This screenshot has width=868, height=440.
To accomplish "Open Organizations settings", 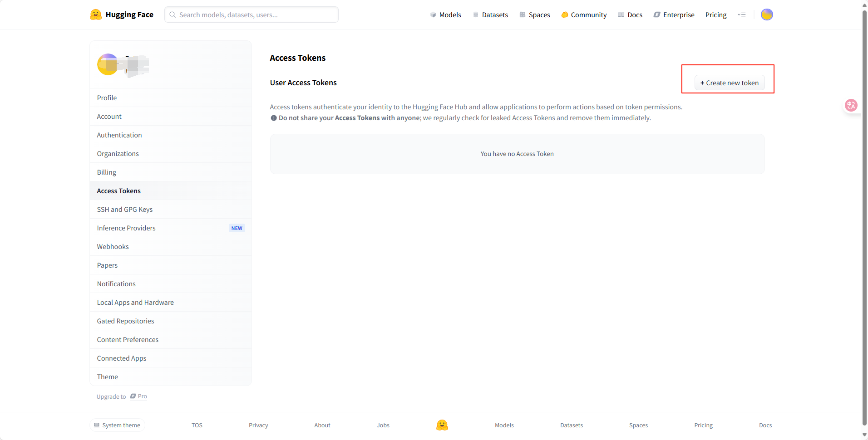I will (x=171, y=153).
